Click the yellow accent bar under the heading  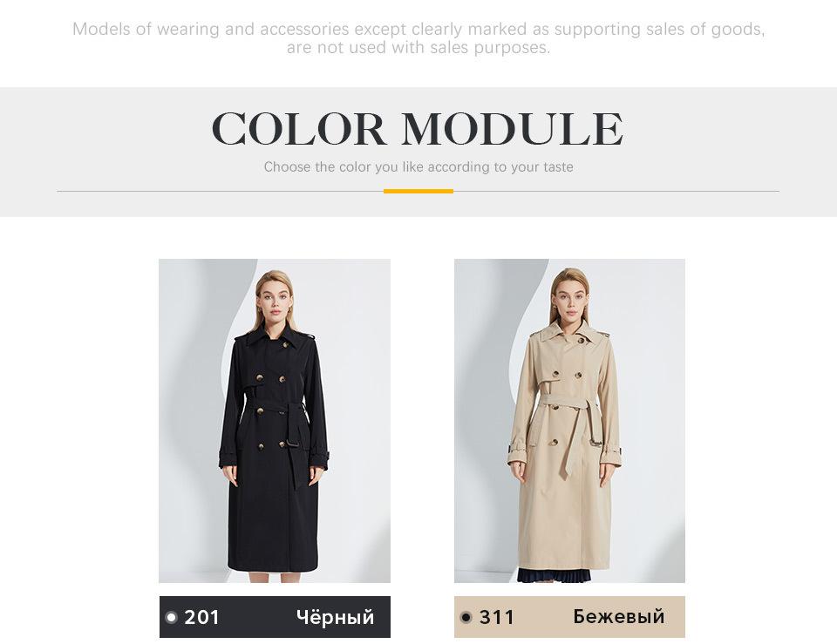click(418, 191)
